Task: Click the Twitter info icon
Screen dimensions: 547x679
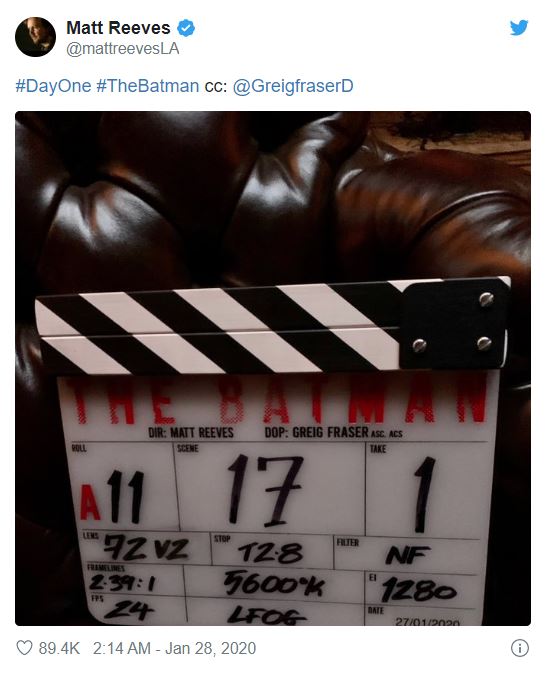Action: click(x=520, y=648)
